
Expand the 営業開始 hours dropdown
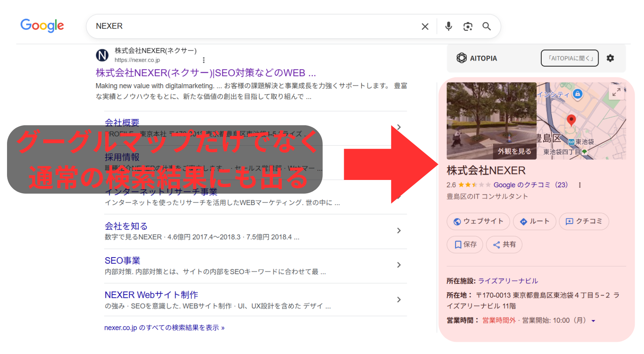tap(594, 320)
